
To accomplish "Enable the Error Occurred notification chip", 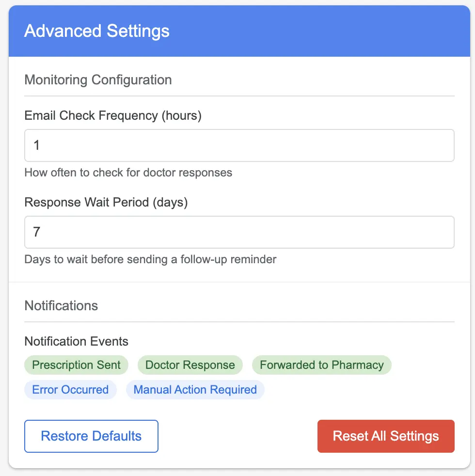I will tap(70, 390).
